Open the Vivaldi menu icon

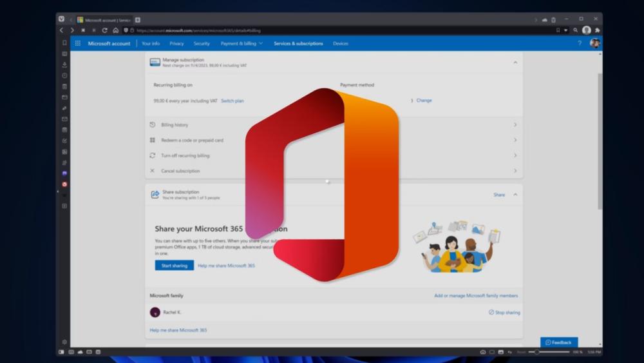[x=62, y=19]
